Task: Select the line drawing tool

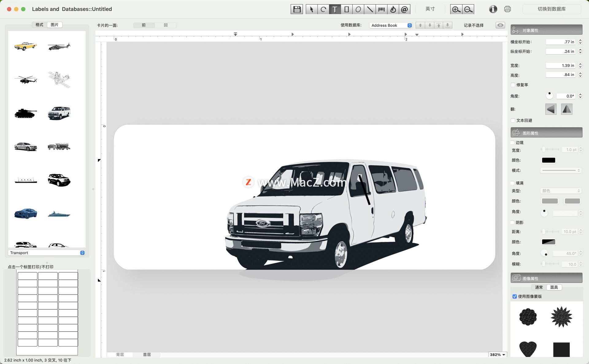Action: (x=370, y=9)
